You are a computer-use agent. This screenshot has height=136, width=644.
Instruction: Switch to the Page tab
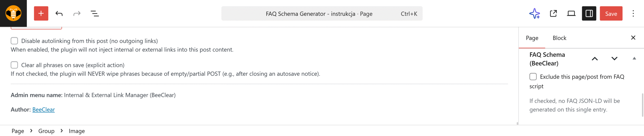tap(532, 38)
